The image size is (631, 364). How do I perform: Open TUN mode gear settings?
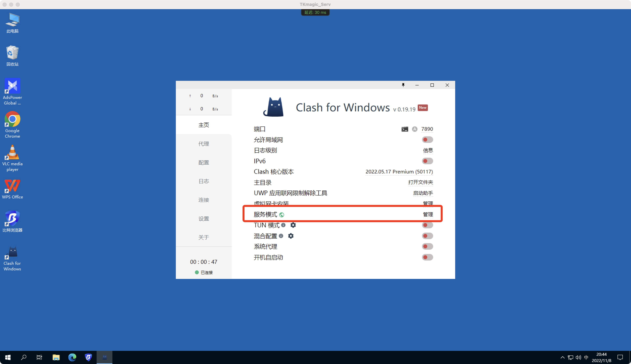coord(293,225)
